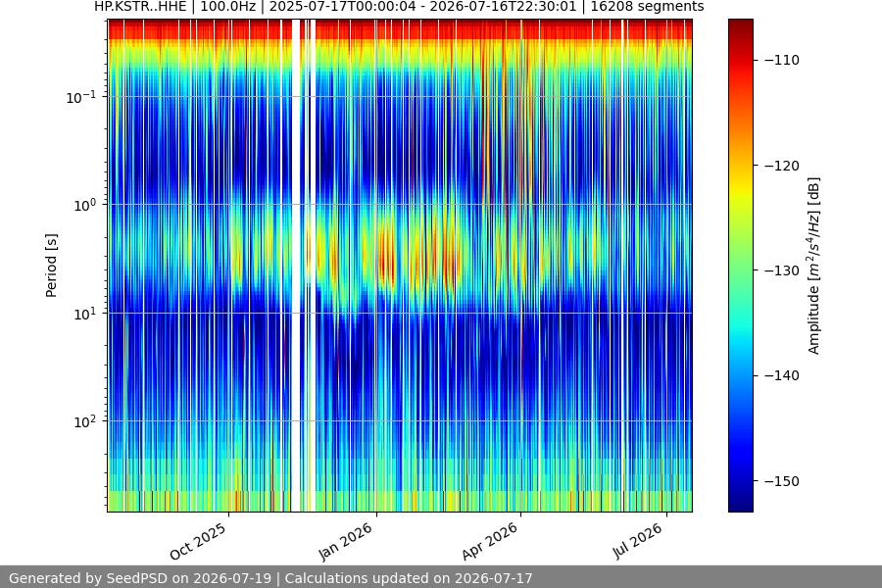Click the 10^0 period tick label

[85, 205]
